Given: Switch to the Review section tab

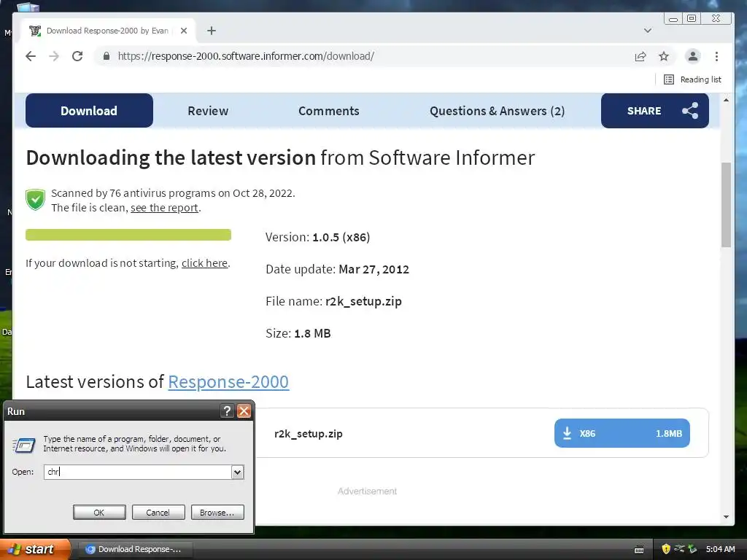Looking at the screenshot, I should (x=208, y=111).
